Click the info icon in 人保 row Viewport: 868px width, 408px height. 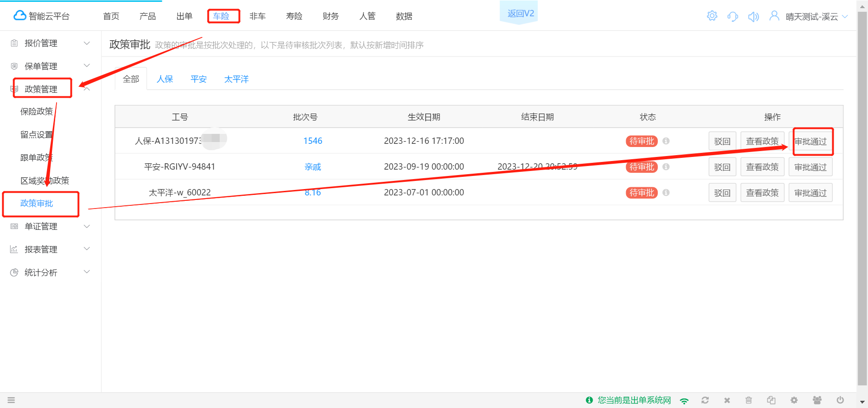(x=666, y=141)
